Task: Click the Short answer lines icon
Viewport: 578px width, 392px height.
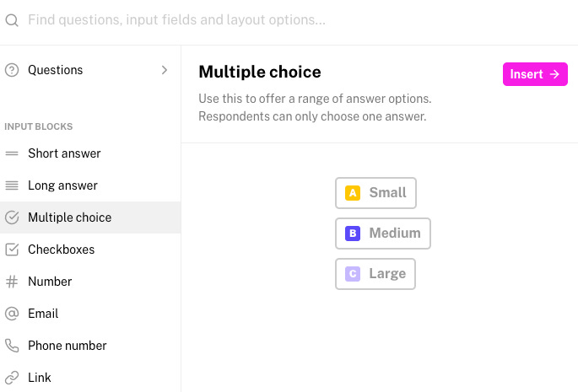Action: point(12,153)
